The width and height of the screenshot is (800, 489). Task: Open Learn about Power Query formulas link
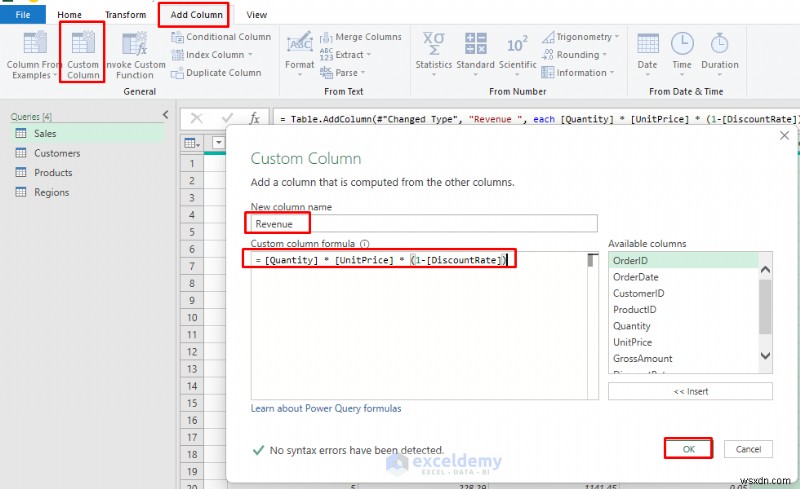(x=326, y=408)
